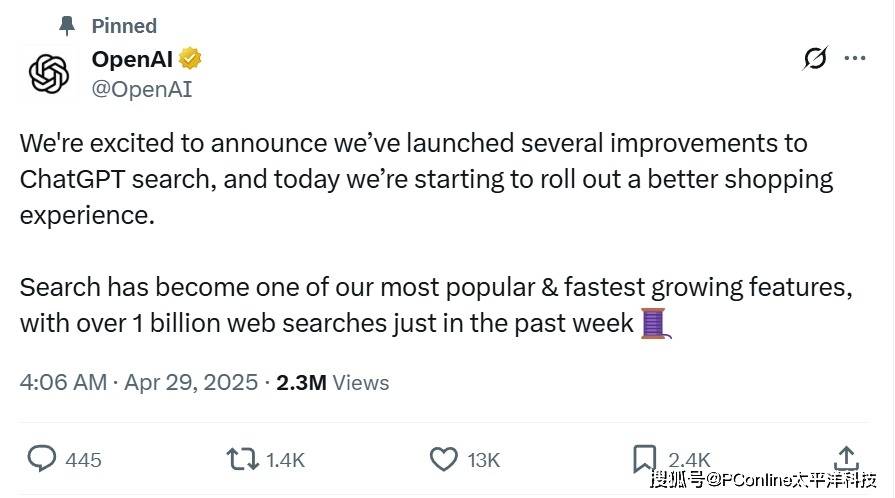895x498 pixels.
Task: Open the OpenAI display name link
Action: (x=133, y=59)
